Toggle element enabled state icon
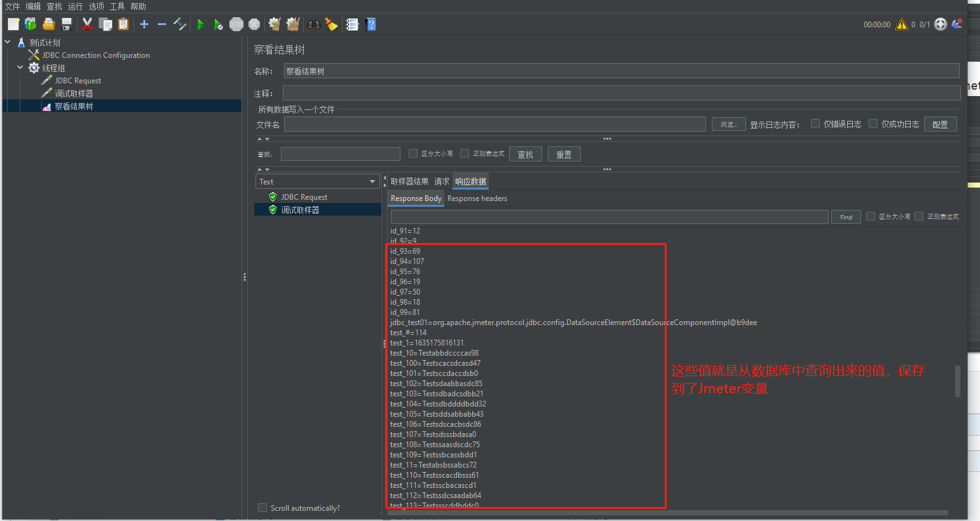The height and width of the screenshot is (521, 980). [x=180, y=24]
